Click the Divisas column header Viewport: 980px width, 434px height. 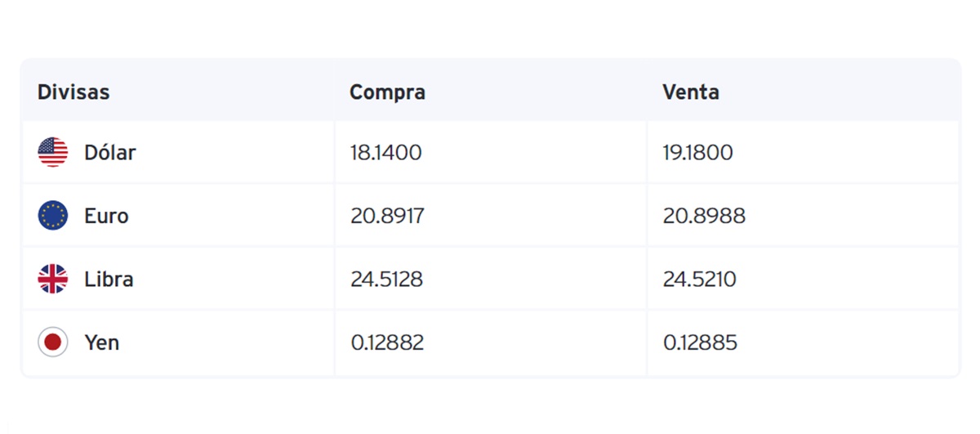[x=73, y=92]
